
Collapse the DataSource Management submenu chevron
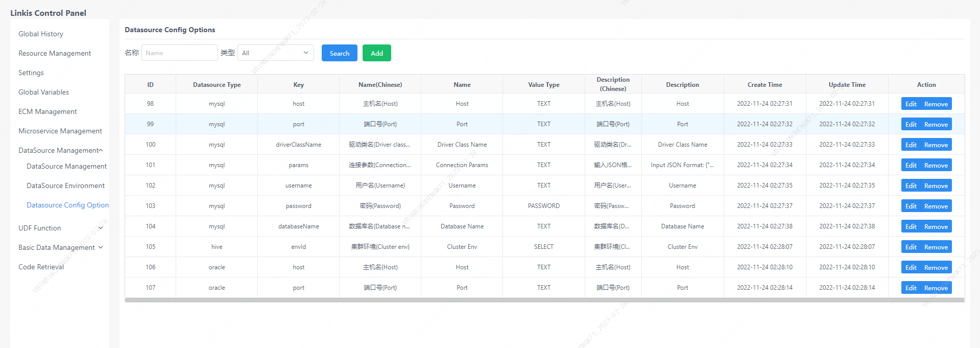pyautogui.click(x=101, y=150)
